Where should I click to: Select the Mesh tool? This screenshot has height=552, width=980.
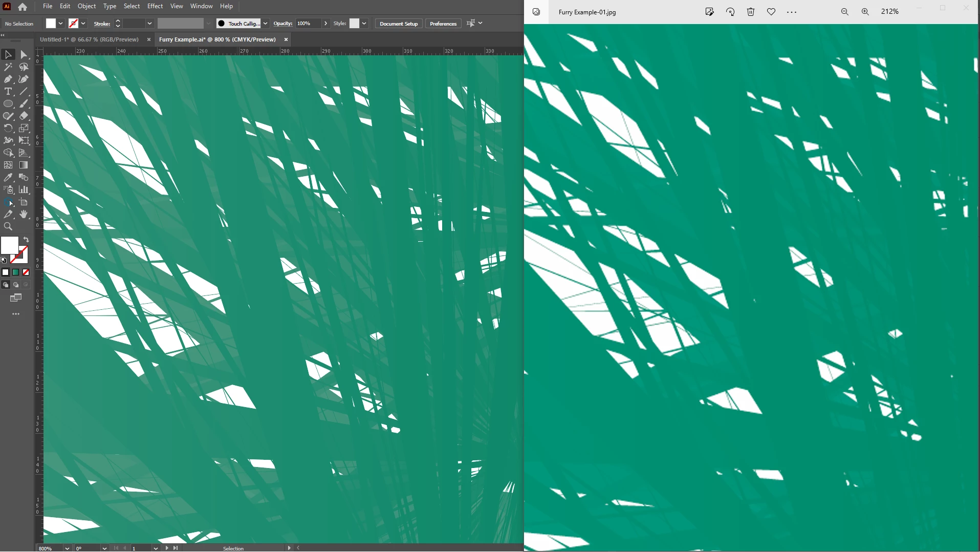click(x=8, y=165)
